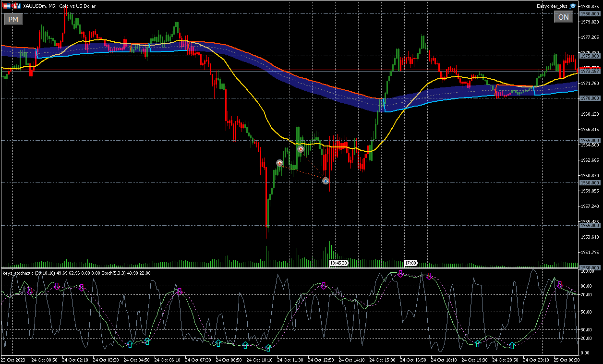Screen dimensions: 603x364
Task: Click the blue trade marker near 1960
Action: [x=326, y=181]
